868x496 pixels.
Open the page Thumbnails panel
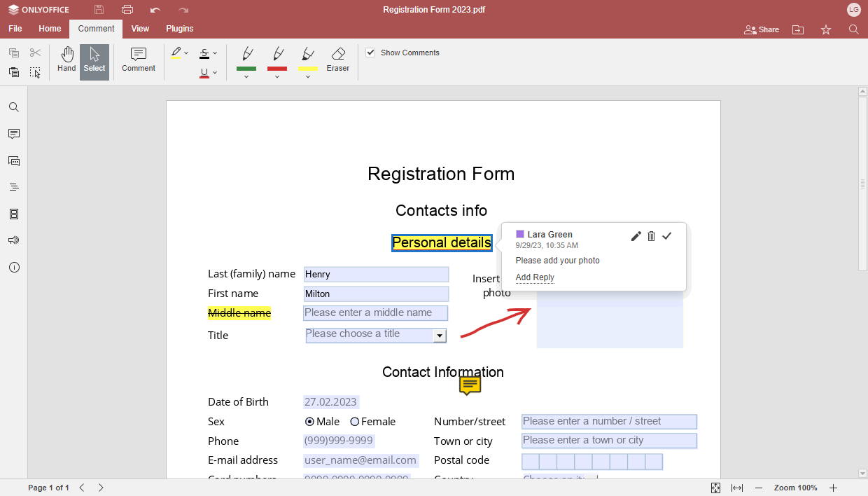click(14, 214)
